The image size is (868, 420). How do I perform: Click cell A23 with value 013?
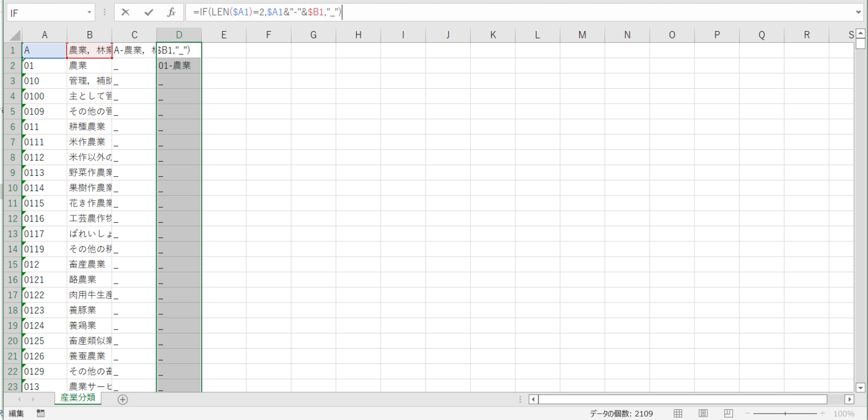point(45,386)
